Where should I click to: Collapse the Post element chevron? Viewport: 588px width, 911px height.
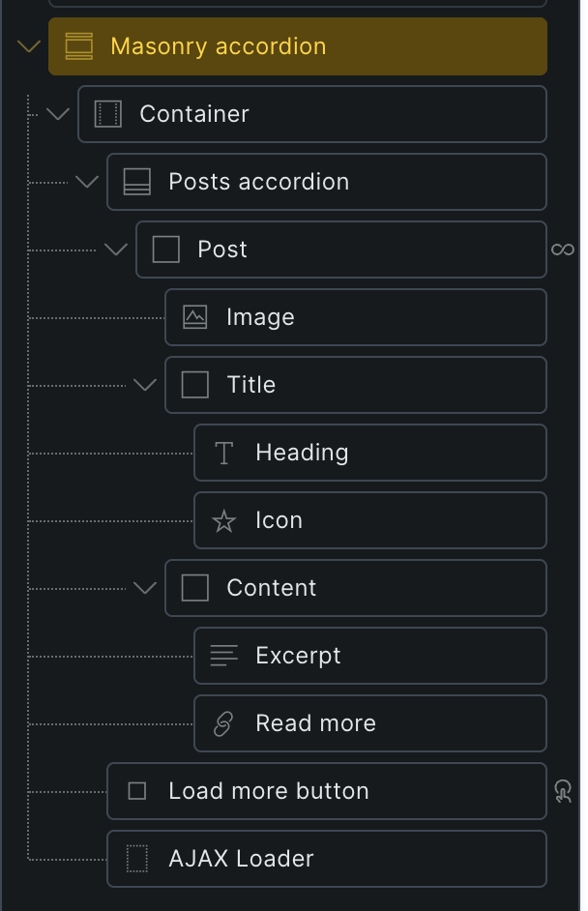116,250
